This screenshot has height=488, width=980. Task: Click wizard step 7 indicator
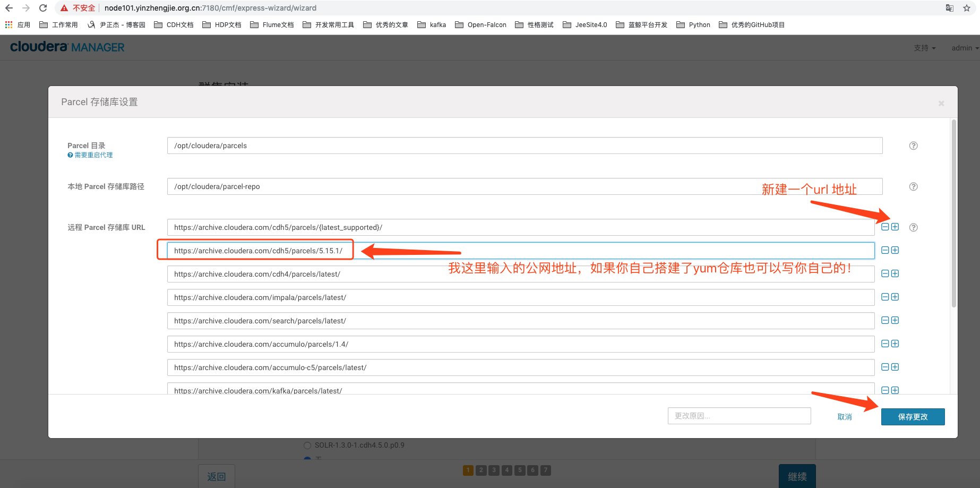tap(546, 470)
